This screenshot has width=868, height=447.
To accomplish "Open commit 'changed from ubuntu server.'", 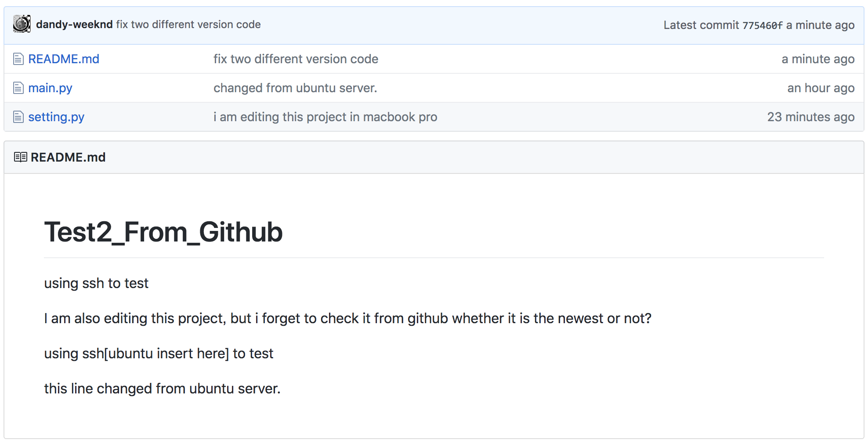I will point(295,88).
